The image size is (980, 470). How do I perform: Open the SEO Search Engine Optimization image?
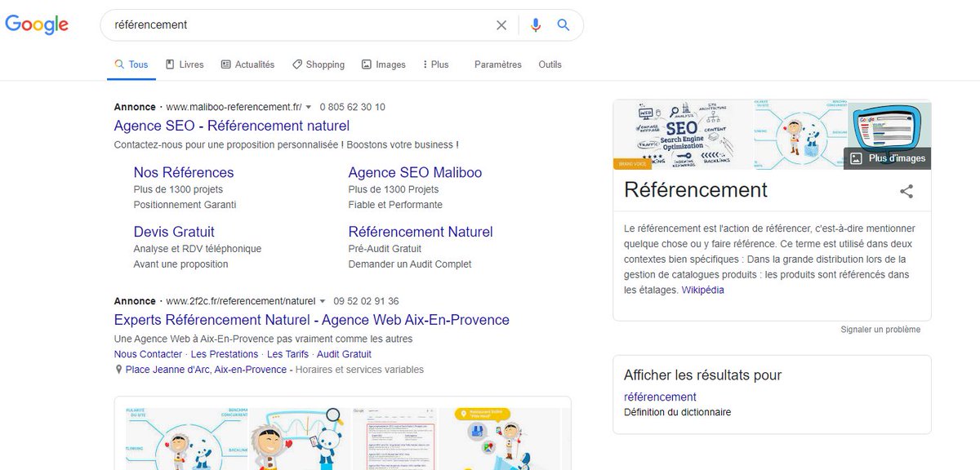click(x=683, y=135)
